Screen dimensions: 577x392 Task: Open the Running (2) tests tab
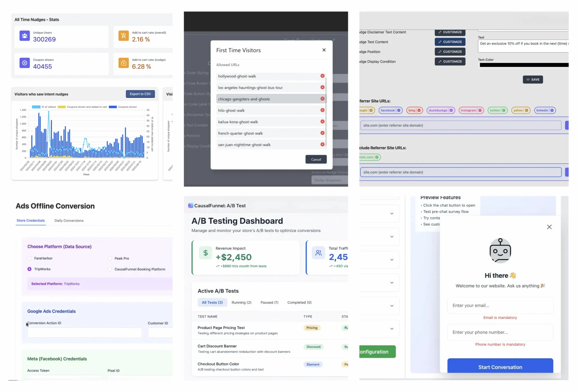241,302
